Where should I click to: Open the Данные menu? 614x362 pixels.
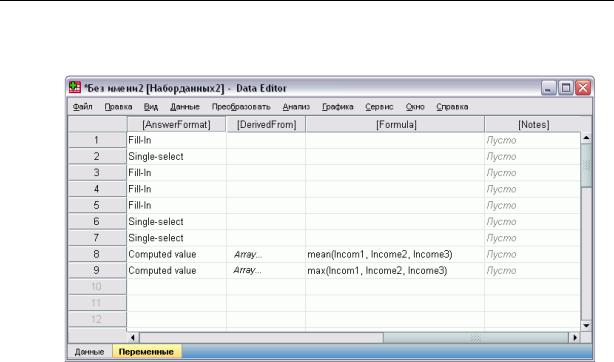tap(185, 107)
